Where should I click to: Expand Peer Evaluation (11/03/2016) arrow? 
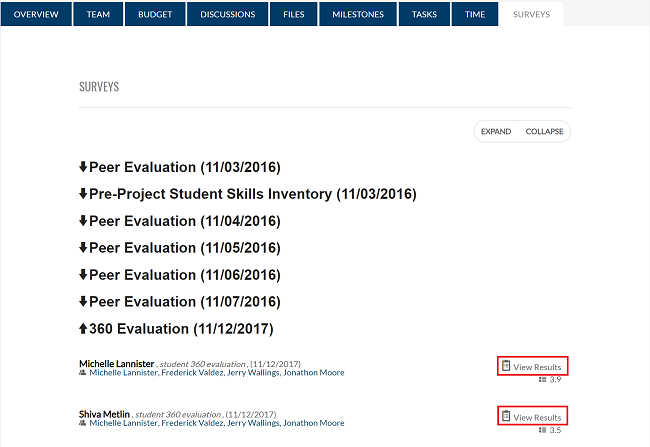(x=83, y=167)
